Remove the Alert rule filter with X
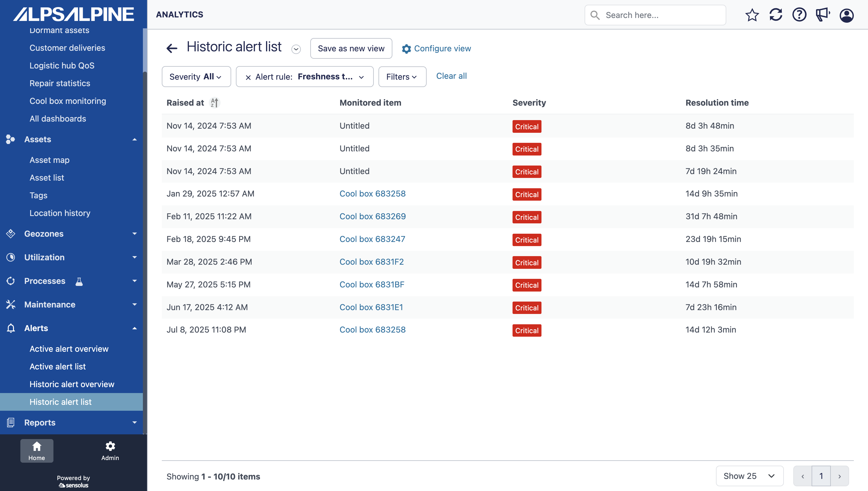The height and width of the screenshot is (491, 868). [248, 77]
